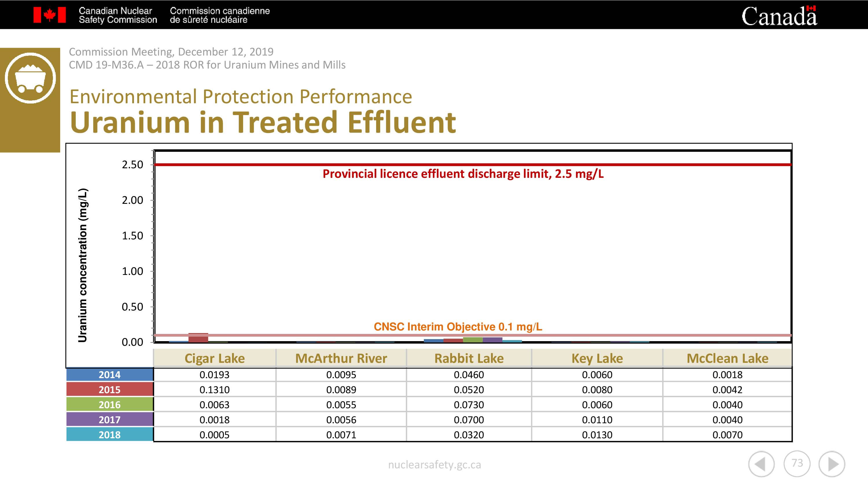Select Cigar Lake 2018 value 0.0005
Image resolution: width=868 pixels, height=488 pixels.
pos(215,435)
